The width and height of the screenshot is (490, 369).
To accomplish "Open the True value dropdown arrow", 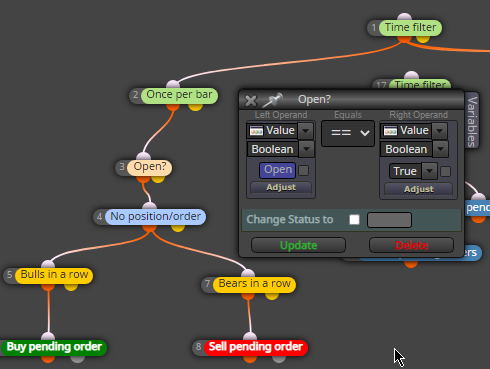I will coord(429,171).
